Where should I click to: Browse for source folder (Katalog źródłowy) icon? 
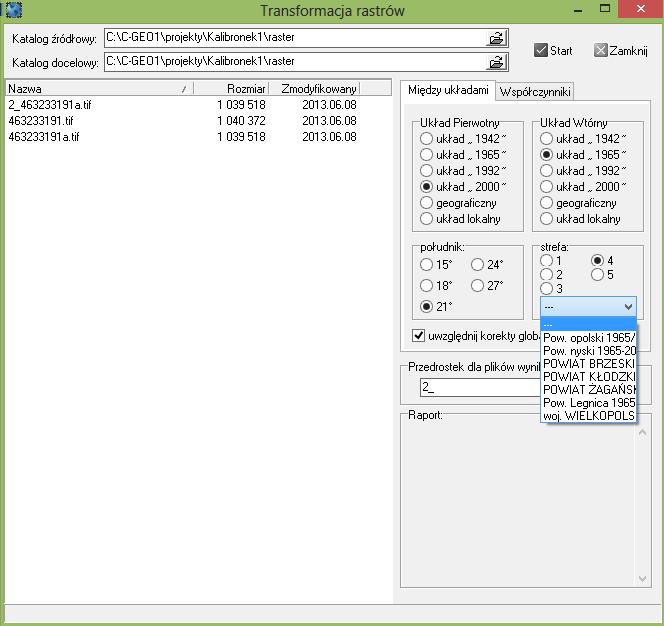496,39
